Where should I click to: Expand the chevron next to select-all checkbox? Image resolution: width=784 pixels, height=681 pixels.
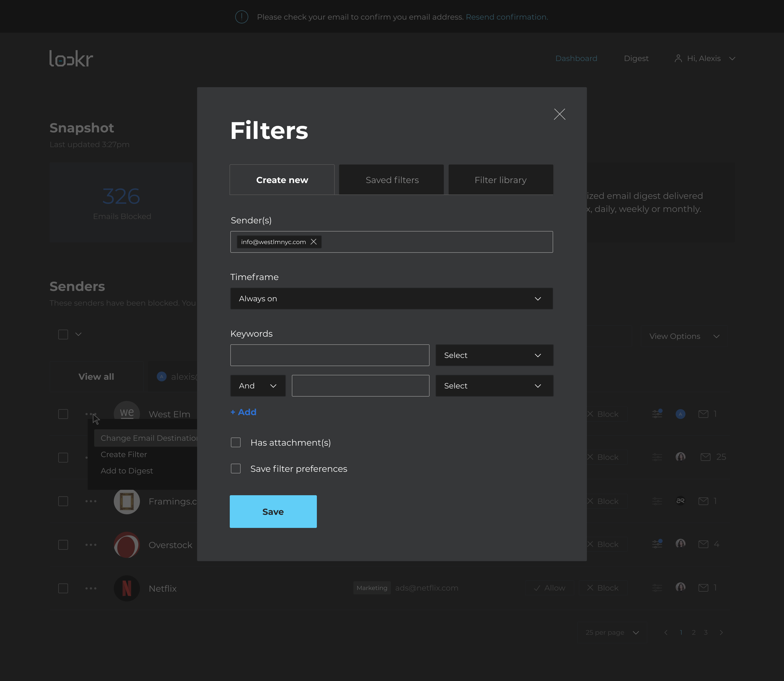point(78,335)
